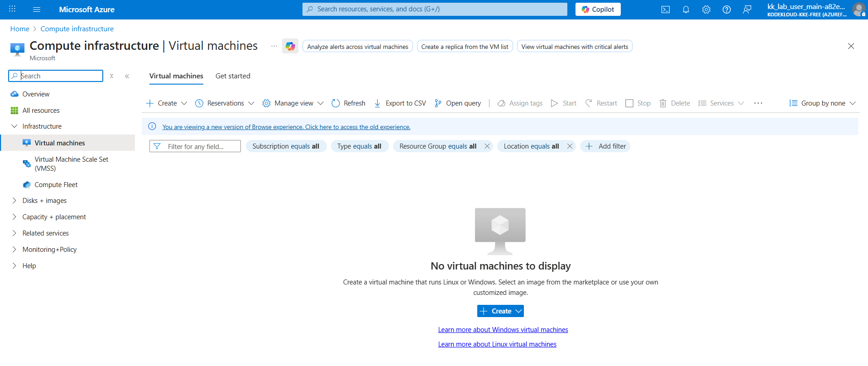Open the Create dropdown in the toolbar
The width and height of the screenshot is (868, 366).
coord(167,103)
